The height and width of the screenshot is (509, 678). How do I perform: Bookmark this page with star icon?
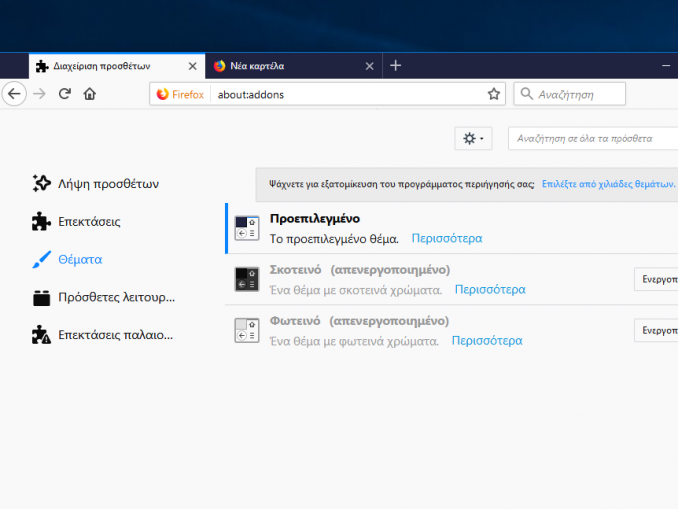(x=493, y=94)
